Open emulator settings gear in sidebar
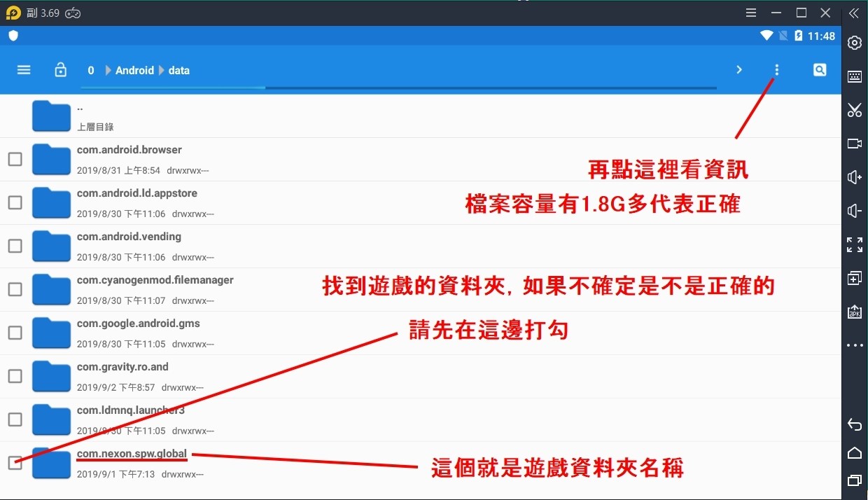 855,43
